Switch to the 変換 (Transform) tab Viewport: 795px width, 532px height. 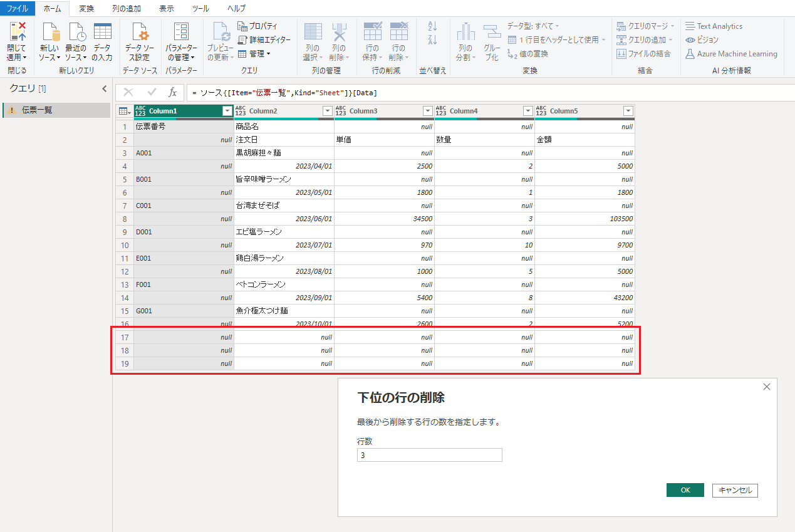(86, 8)
